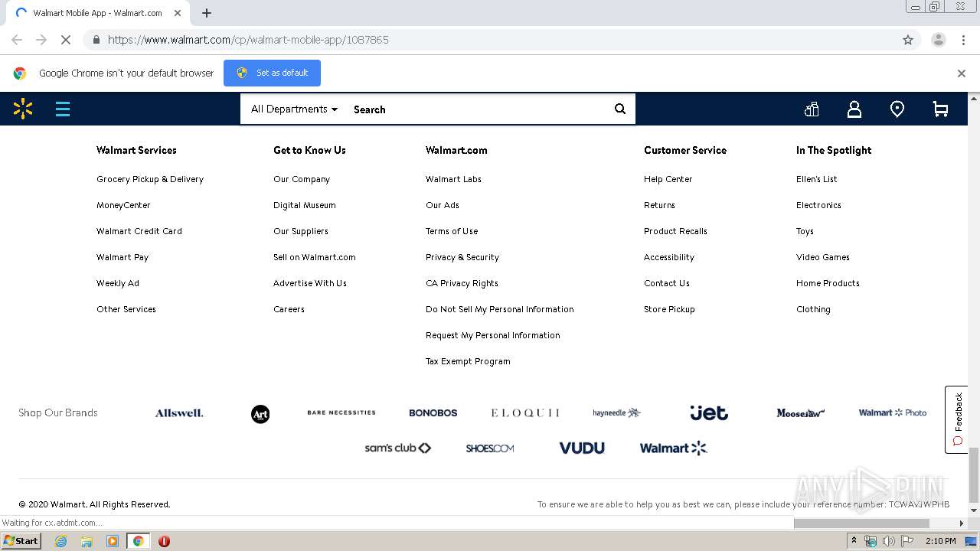Open File Explorer folder in taskbar
The image size is (980, 551).
click(x=87, y=541)
